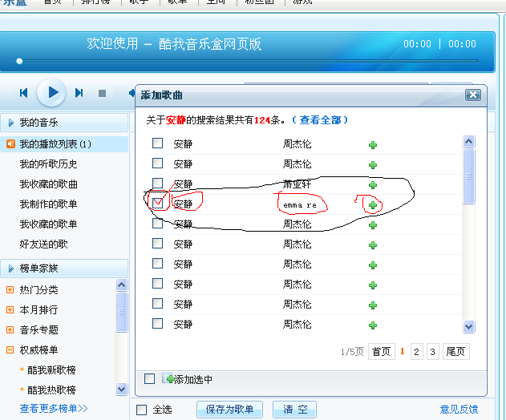Click plus icon on last 安静 row
This screenshot has height=420, width=506.
pyautogui.click(x=373, y=325)
